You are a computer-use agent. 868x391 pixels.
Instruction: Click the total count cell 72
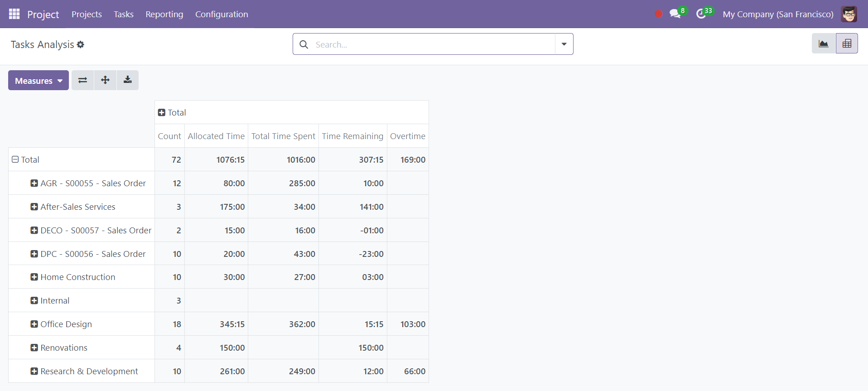coord(169,159)
